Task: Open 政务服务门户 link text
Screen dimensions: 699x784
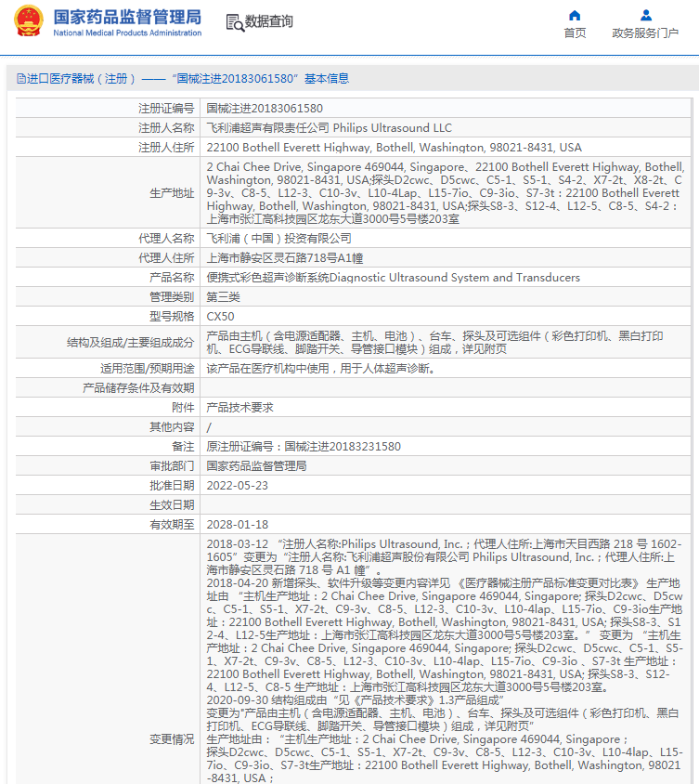Action: [x=645, y=33]
